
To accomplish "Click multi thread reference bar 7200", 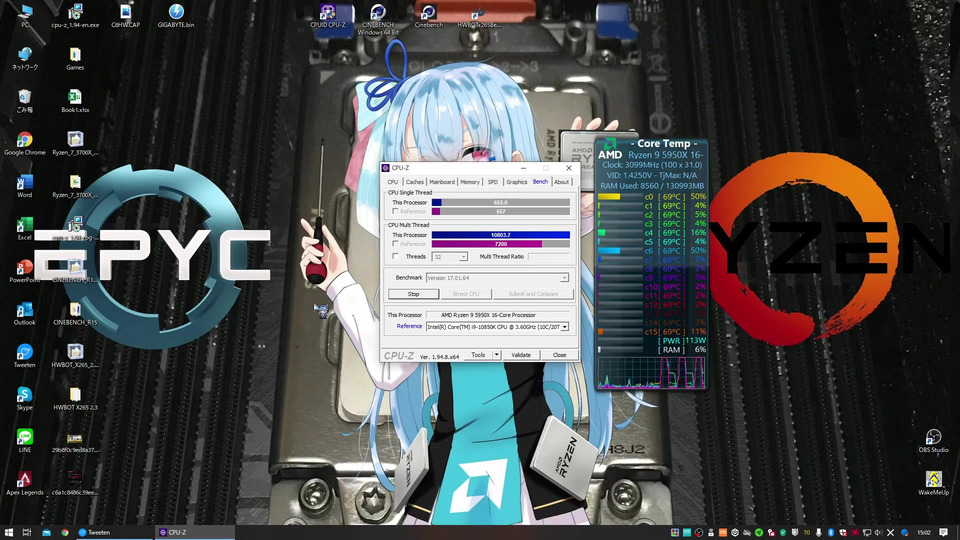I will point(500,244).
